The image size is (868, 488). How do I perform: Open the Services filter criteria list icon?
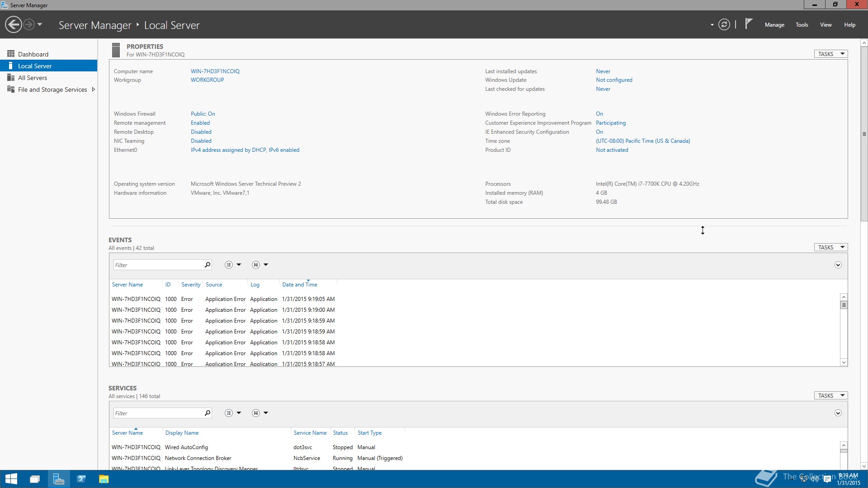pyautogui.click(x=229, y=413)
